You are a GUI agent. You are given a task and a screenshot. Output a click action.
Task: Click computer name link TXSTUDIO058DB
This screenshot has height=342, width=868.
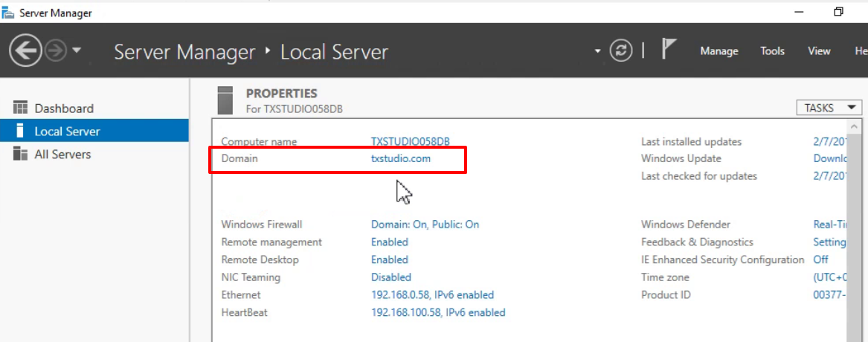(410, 142)
